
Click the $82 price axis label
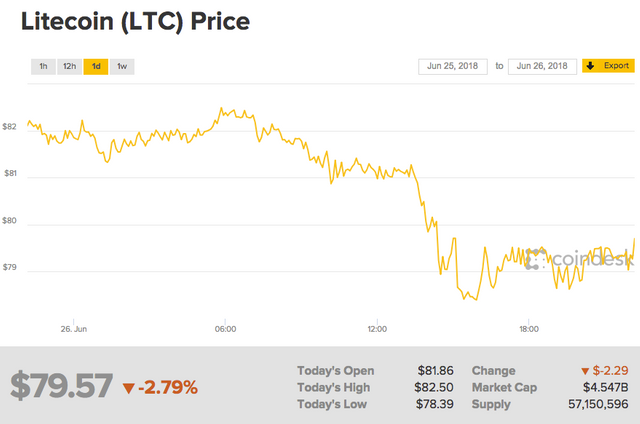[x=10, y=127]
